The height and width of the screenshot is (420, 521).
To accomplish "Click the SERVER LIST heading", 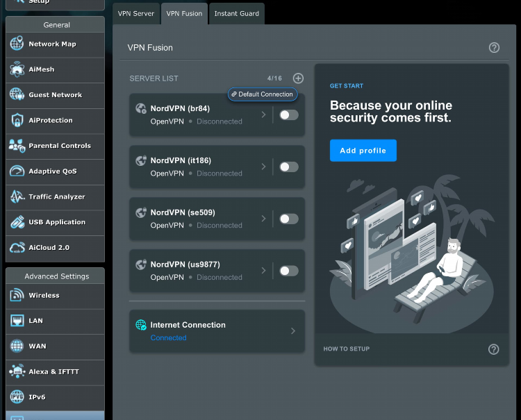I will 154,78.
